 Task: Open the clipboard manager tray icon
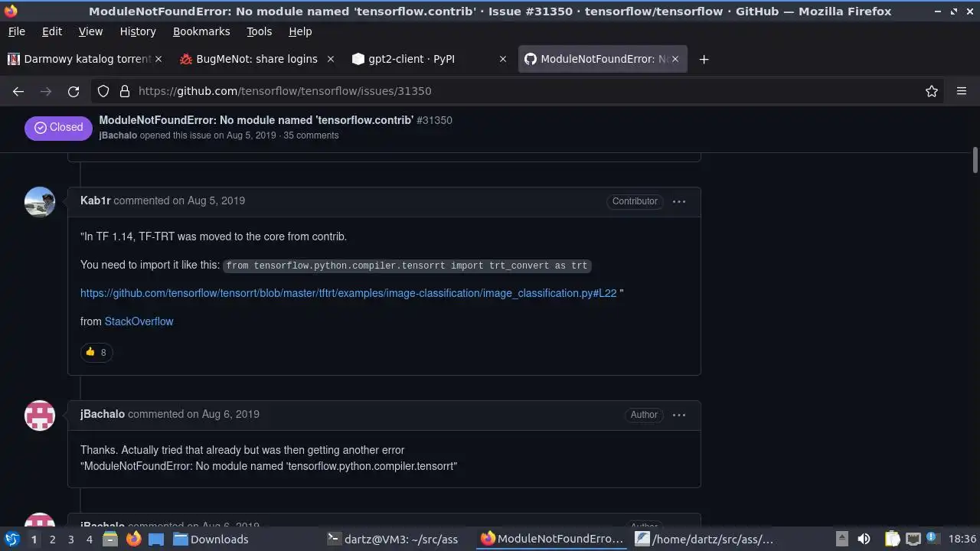point(892,539)
